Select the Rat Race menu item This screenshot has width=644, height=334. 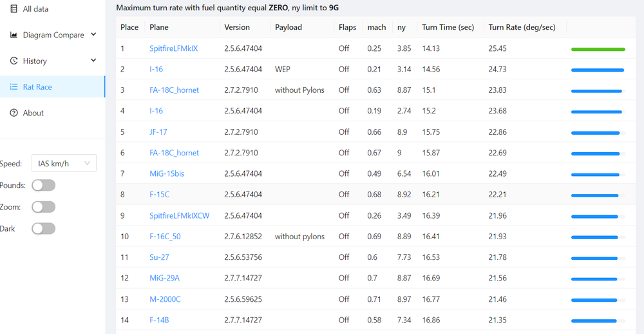pos(52,87)
